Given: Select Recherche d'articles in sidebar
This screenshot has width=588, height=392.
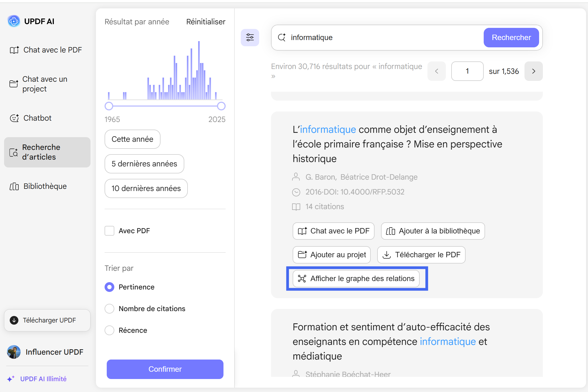Looking at the screenshot, I should (47, 152).
